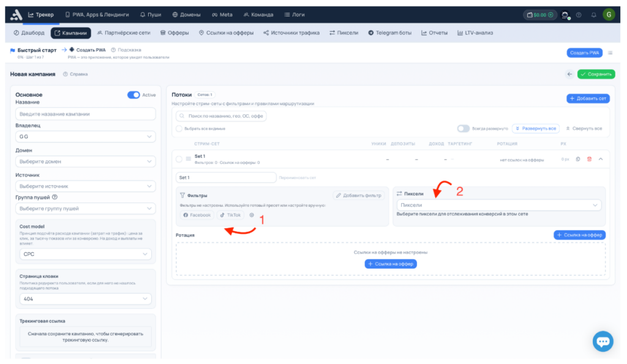Open the Страница клоаки 404 dropdown
The width and height of the screenshot is (627, 364).
point(86,299)
